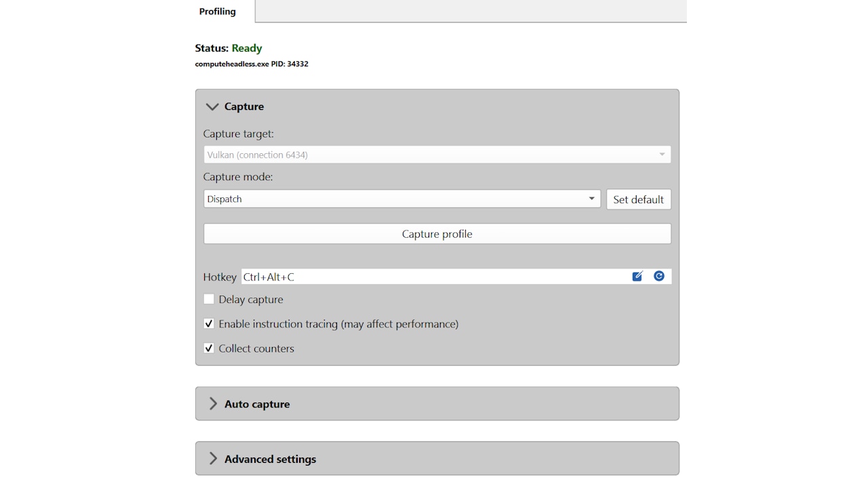This screenshot has height=488, width=868.
Task: Click the Hotkey label text
Action: click(x=220, y=277)
